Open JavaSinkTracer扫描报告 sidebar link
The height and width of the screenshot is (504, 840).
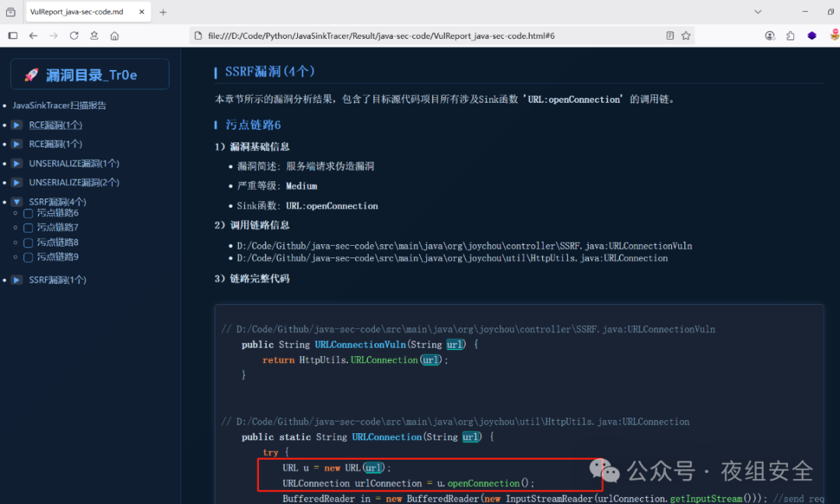tap(59, 106)
